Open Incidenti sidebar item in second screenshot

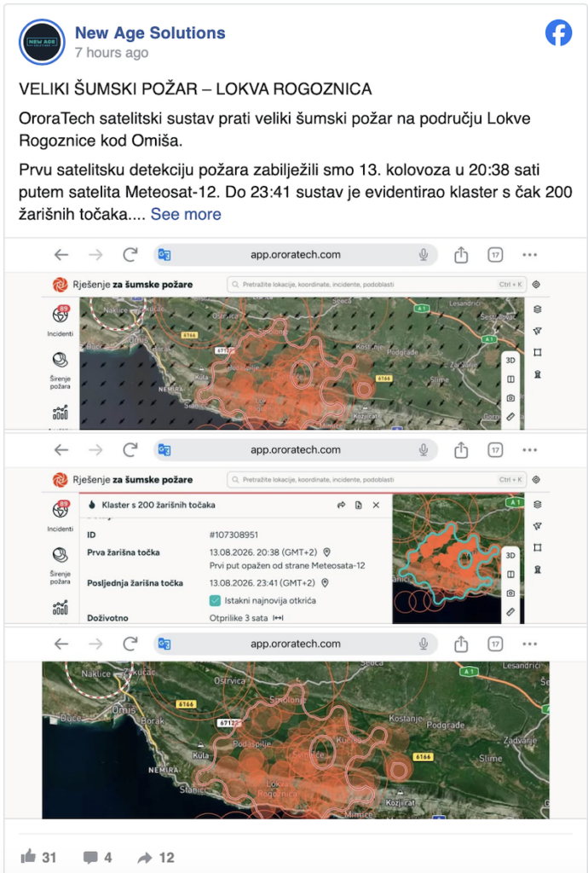61,517
